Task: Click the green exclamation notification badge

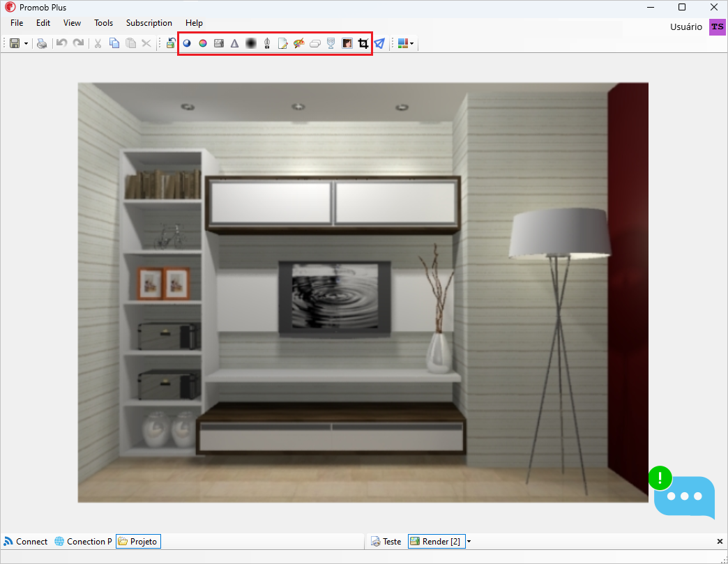Action: tap(660, 478)
